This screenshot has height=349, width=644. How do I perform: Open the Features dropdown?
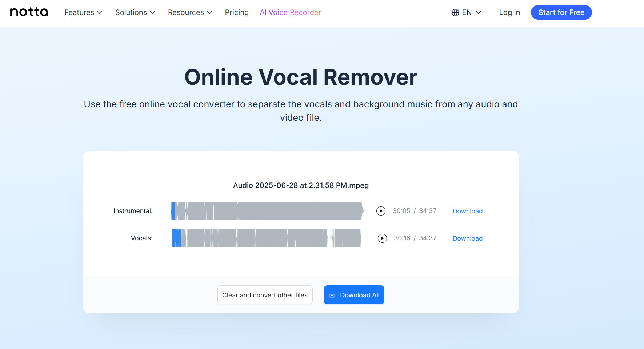click(x=83, y=12)
